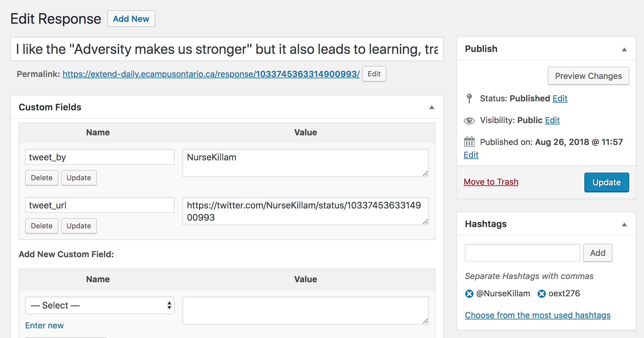The height and width of the screenshot is (338, 644).
Task: Click the resize handle of the new custom field value
Action: point(426,321)
